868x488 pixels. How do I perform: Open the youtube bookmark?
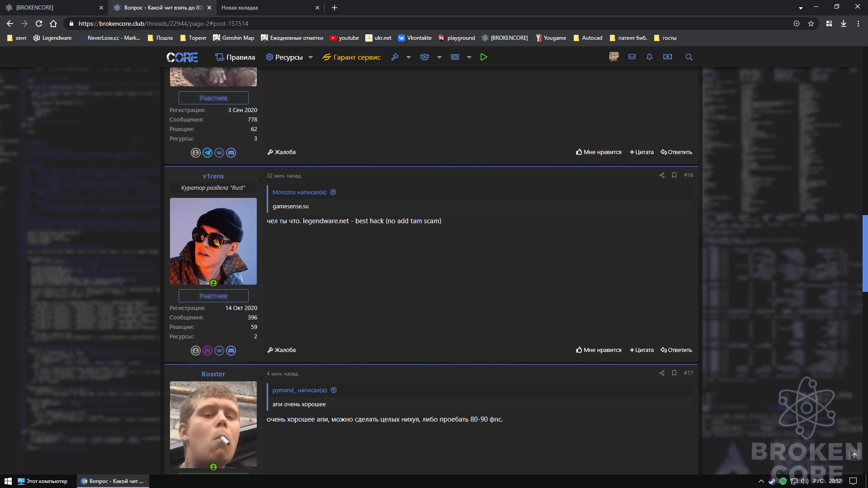point(344,38)
